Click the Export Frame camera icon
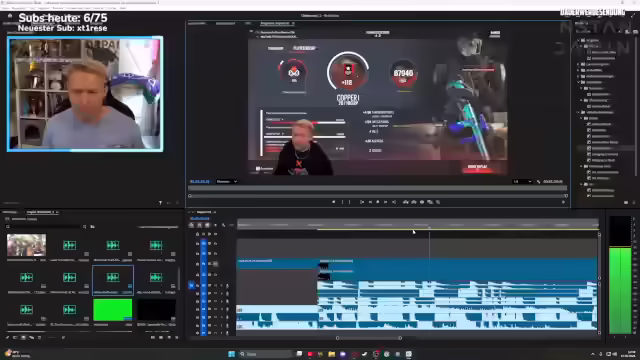 pyautogui.click(x=422, y=202)
